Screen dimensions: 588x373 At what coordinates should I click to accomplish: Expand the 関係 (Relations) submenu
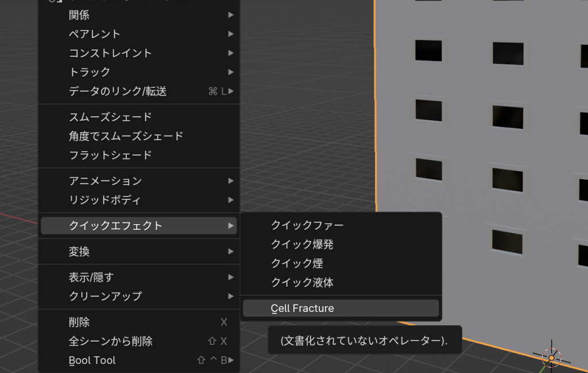[138, 15]
